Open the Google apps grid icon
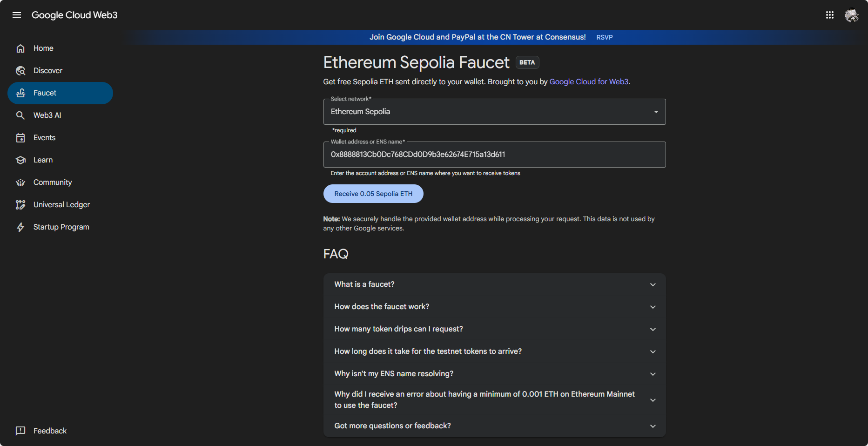 tap(829, 15)
